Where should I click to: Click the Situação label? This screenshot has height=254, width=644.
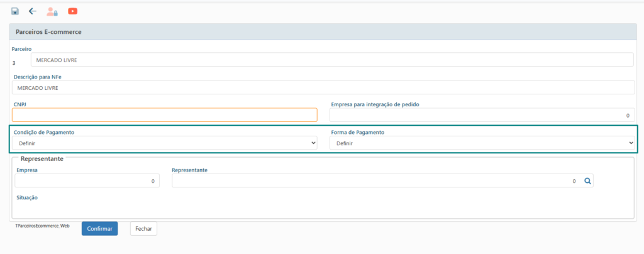27,197
